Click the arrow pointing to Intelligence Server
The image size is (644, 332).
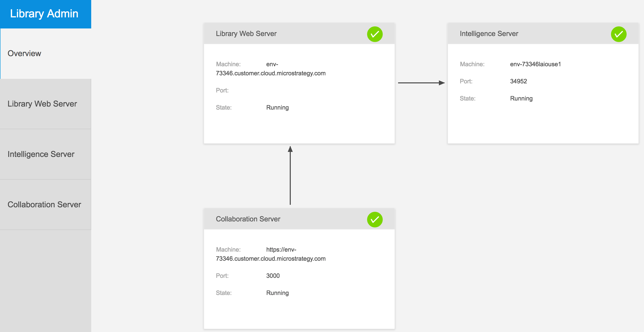[x=421, y=83]
